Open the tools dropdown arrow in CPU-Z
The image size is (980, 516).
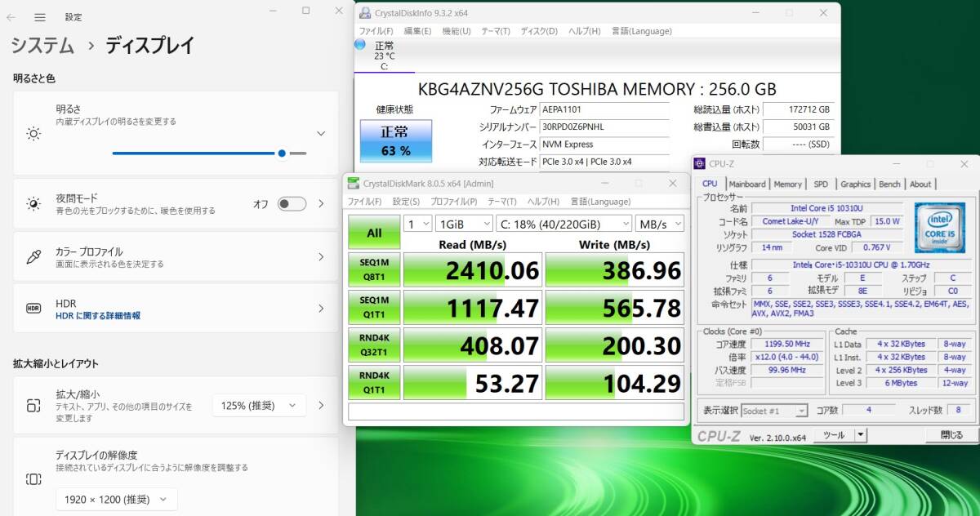pos(860,435)
